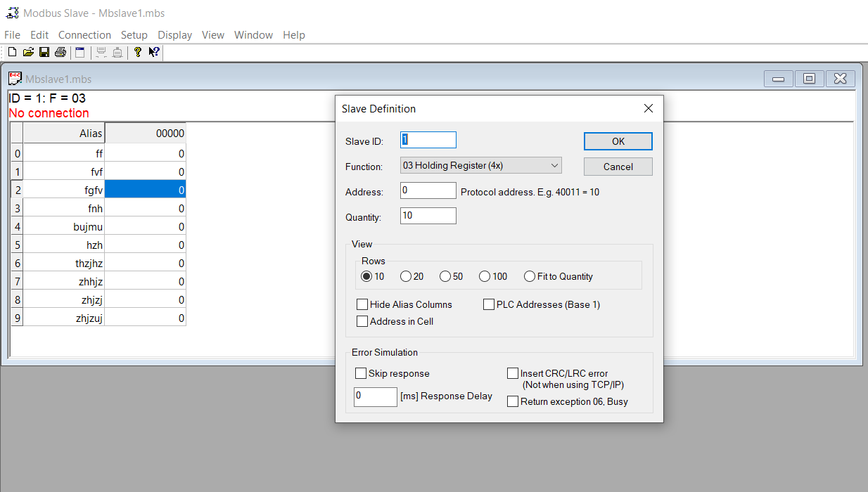This screenshot has height=492, width=868.
Task: Check the Insert CRC/LRC error option
Action: 513,373
